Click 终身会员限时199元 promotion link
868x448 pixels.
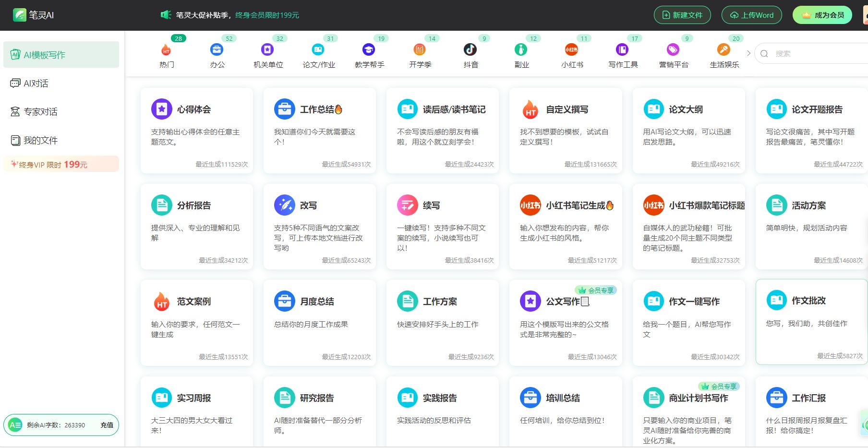(267, 15)
